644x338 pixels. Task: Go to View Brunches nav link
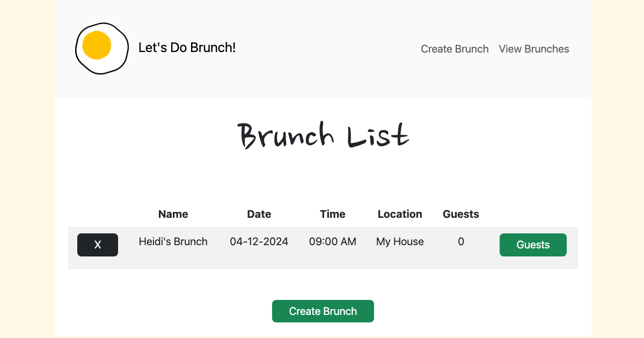point(534,49)
